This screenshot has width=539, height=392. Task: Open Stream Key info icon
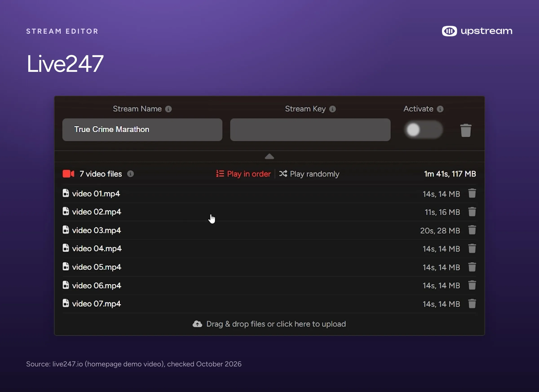(332, 109)
